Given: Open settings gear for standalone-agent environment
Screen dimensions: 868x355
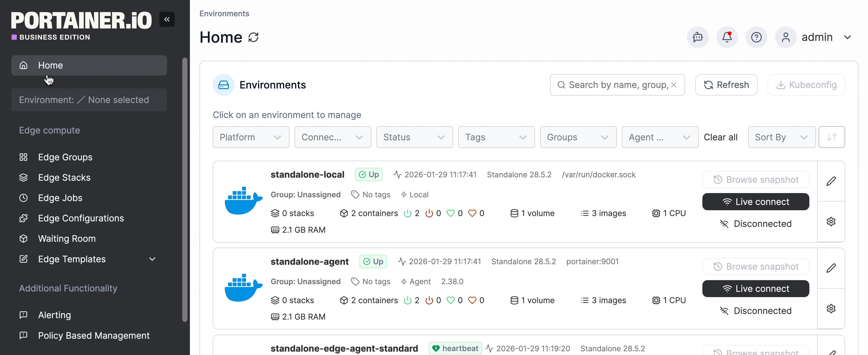Looking at the screenshot, I should coord(831,309).
